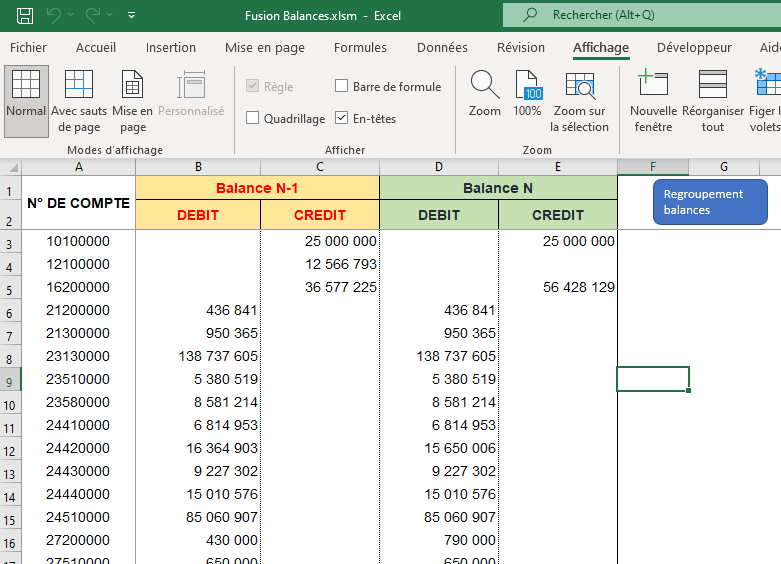
Task: Click Réorganiser tout
Action: coord(713,101)
